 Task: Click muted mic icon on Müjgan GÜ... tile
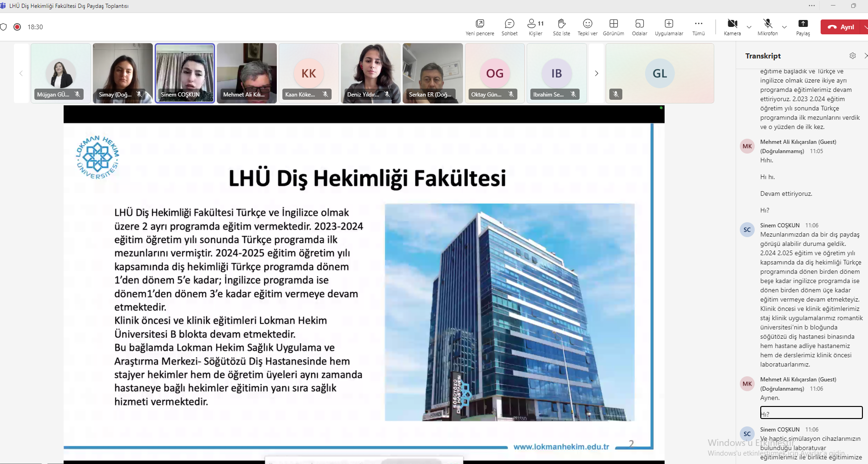pos(78,94)
